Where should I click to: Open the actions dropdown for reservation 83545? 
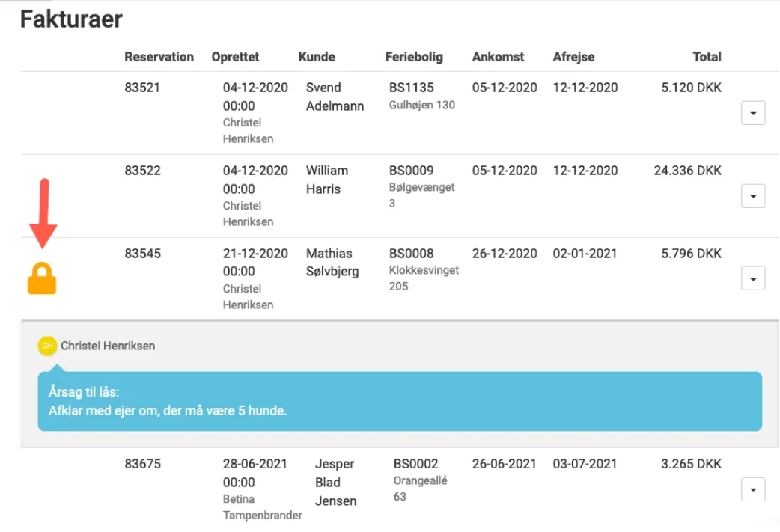[752, 279]
